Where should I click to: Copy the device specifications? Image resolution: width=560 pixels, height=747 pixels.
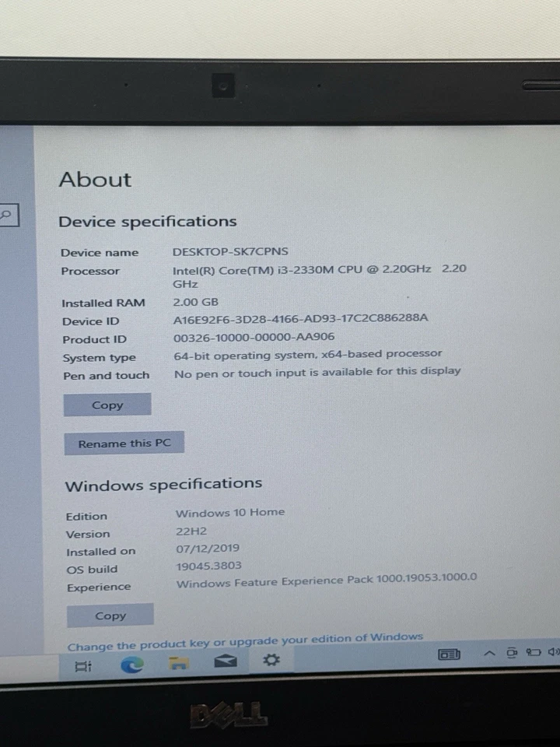point(107,405)
